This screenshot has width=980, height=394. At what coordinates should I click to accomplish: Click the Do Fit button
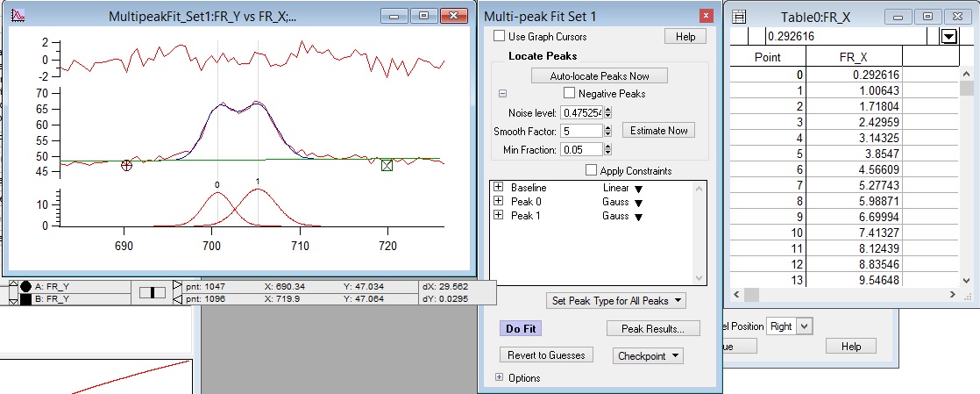point(520,328)
